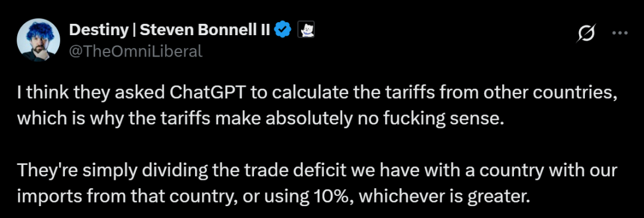Open the blue-haired profile avatar
644x218 pixels.
38,41
